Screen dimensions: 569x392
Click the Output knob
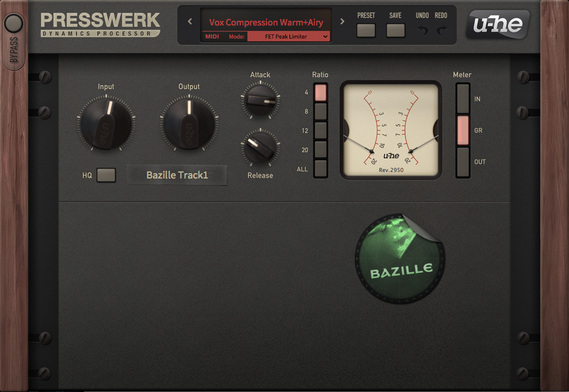pos(189,123)
